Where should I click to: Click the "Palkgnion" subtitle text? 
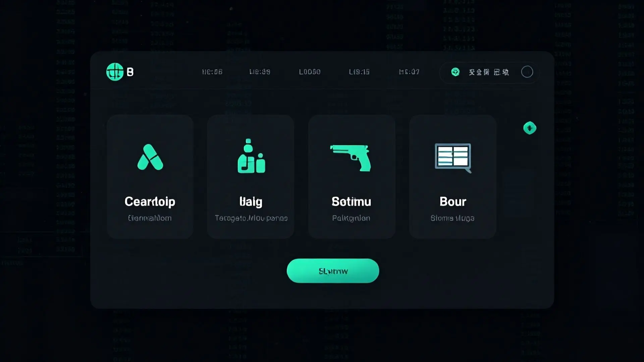[351, 218]
